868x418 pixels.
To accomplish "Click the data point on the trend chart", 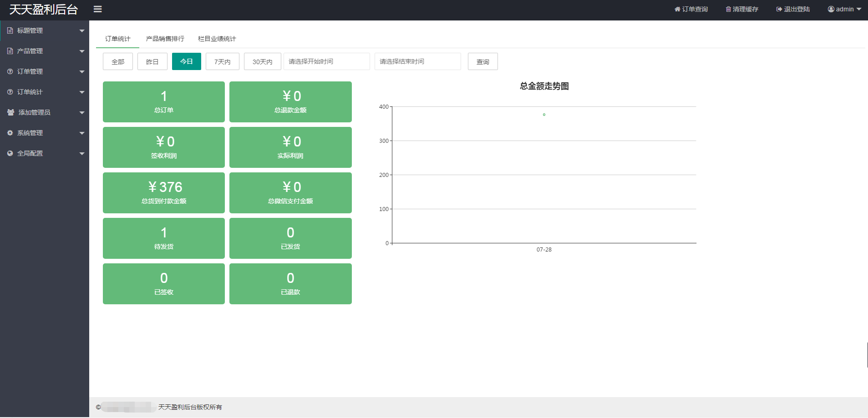I will [544, 115].
